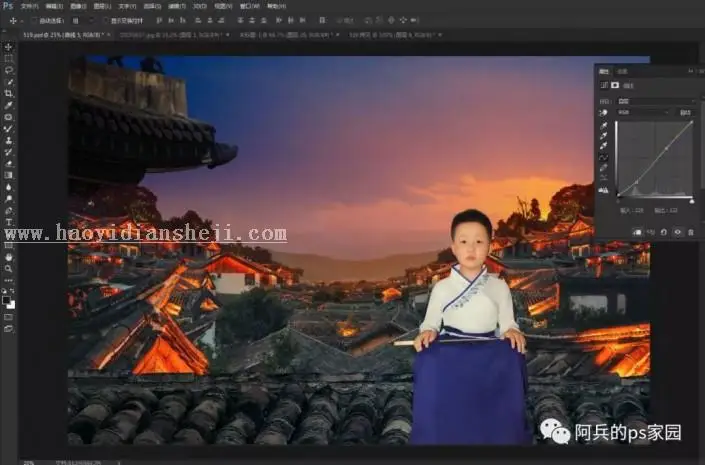
Task: Click the auto-align layers icon
Action: click(322, 20)
